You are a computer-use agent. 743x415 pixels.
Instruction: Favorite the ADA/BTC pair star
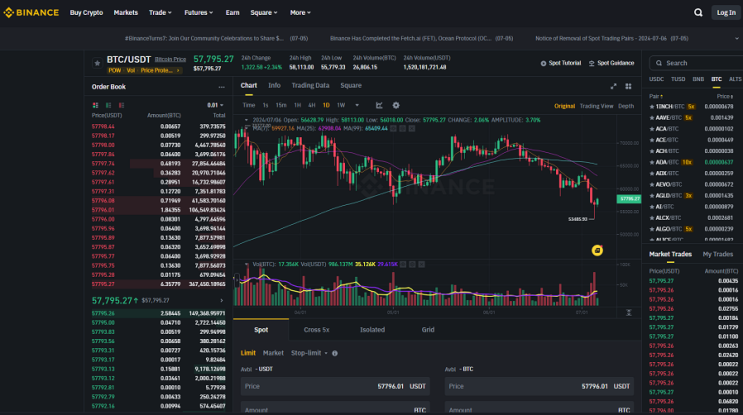pos(652,162)
